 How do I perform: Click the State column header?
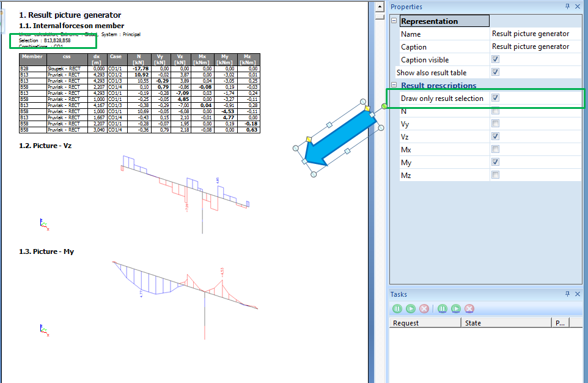(x=506, y=323)
